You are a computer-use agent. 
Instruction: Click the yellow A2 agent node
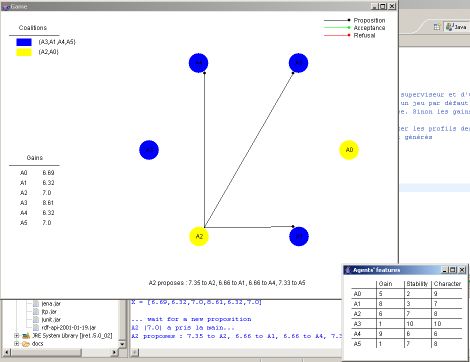coord(199,236)
